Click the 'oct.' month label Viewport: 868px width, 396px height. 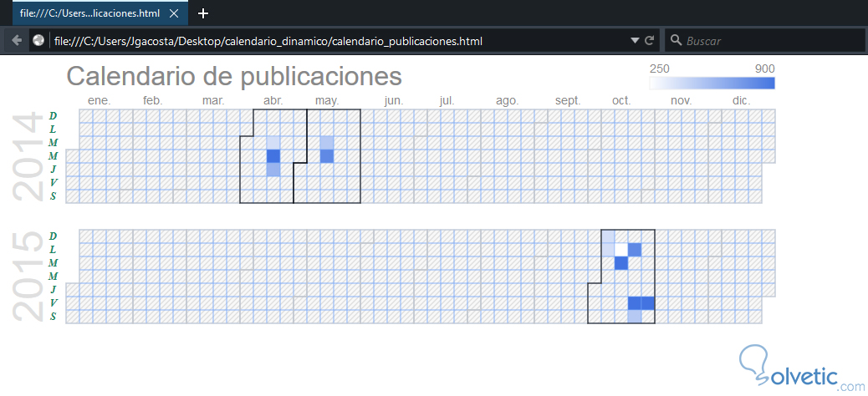[x=621, y=100]
